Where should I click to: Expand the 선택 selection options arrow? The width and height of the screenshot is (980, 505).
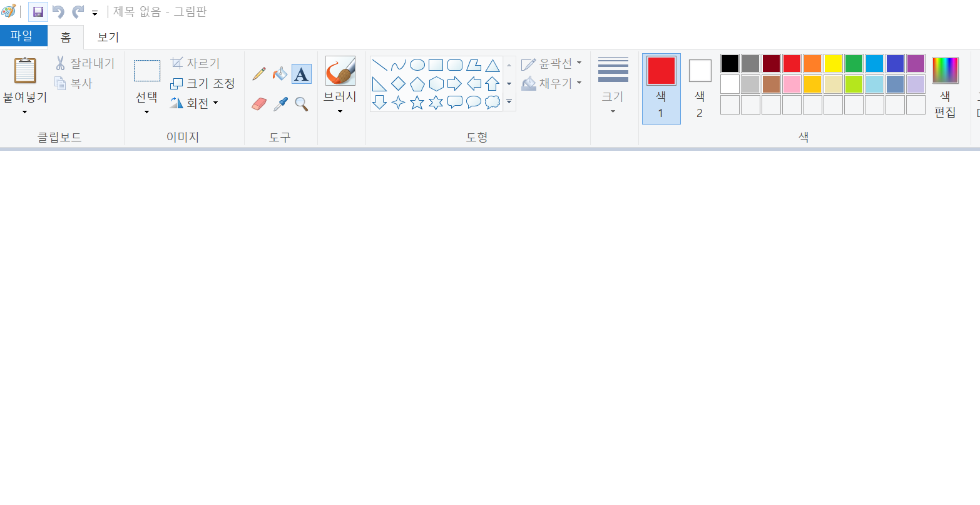(147, 112)
